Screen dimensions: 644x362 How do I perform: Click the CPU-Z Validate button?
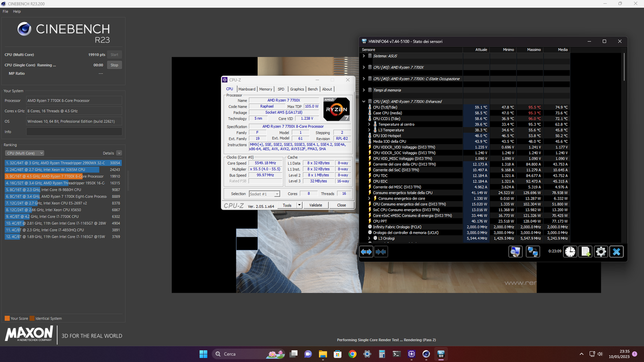pos(315,205)
